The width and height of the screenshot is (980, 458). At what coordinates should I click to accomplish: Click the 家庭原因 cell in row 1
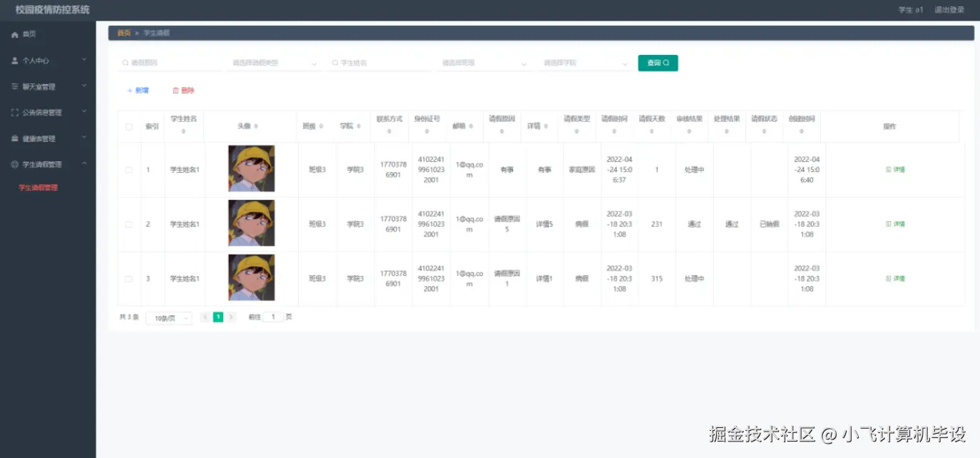tap(582, 170)
